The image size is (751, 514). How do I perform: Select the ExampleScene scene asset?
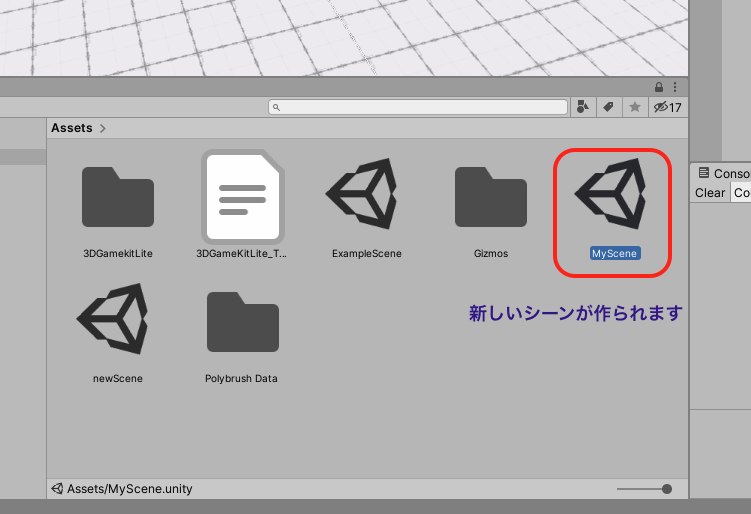[x=366, y=194]
